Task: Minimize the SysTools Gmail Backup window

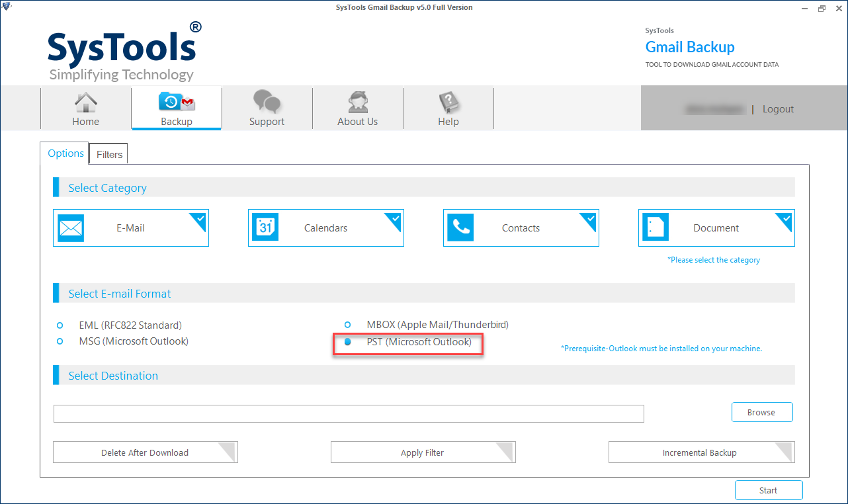Action: (804, 8)
